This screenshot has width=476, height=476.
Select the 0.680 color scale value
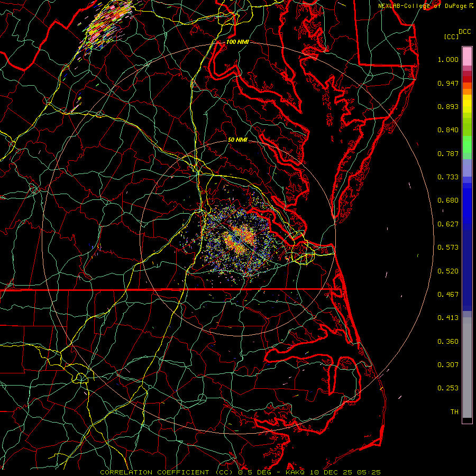(x=448, y=200)
